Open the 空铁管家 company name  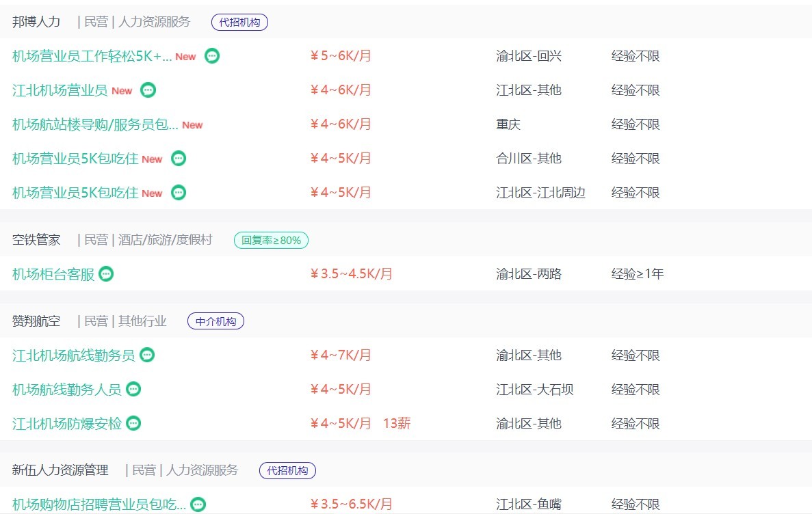point(36,240)
